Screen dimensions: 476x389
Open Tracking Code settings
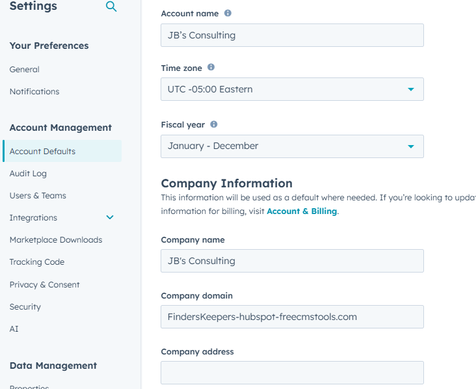point(37,262)
